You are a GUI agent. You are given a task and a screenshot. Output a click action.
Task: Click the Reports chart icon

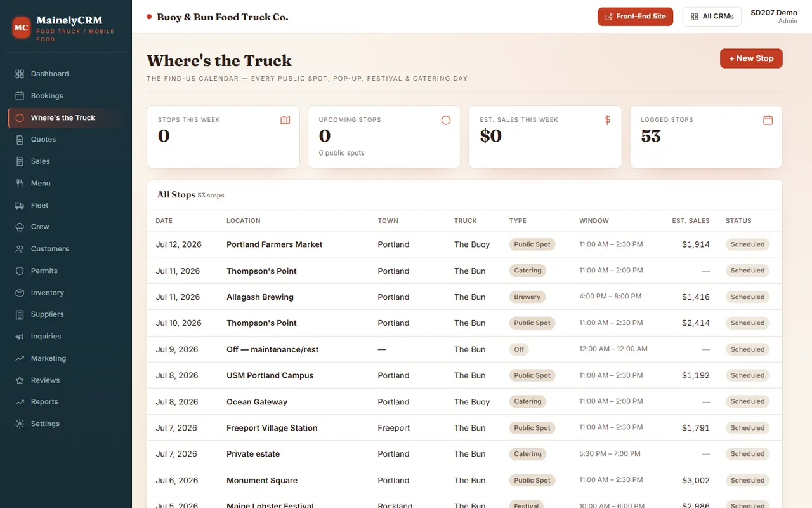coord(20,402)
